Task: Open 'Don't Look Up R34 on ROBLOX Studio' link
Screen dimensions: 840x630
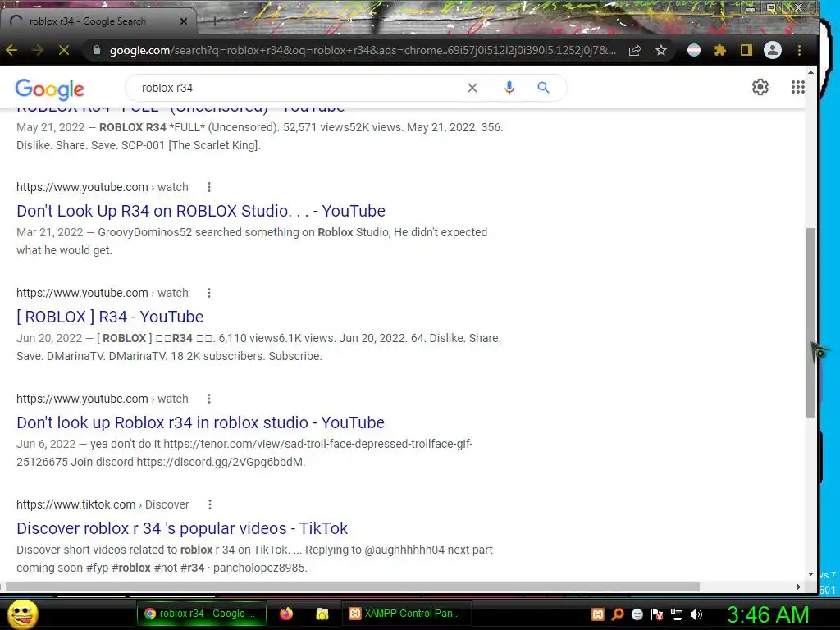Action: (201, 211)
